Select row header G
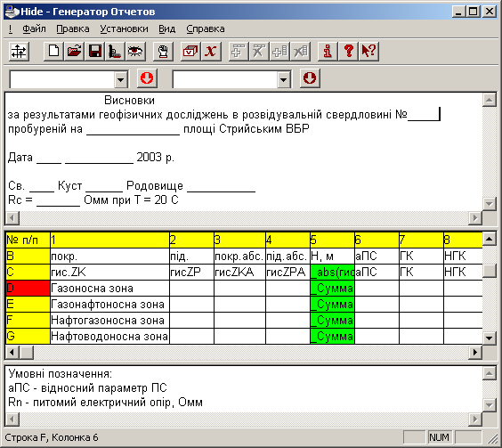The height and width of the screenshot is (448, 502). click(x=28, y=336)
